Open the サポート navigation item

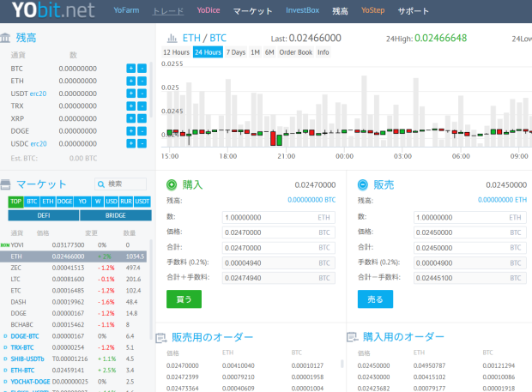click(x=414, y=11)
